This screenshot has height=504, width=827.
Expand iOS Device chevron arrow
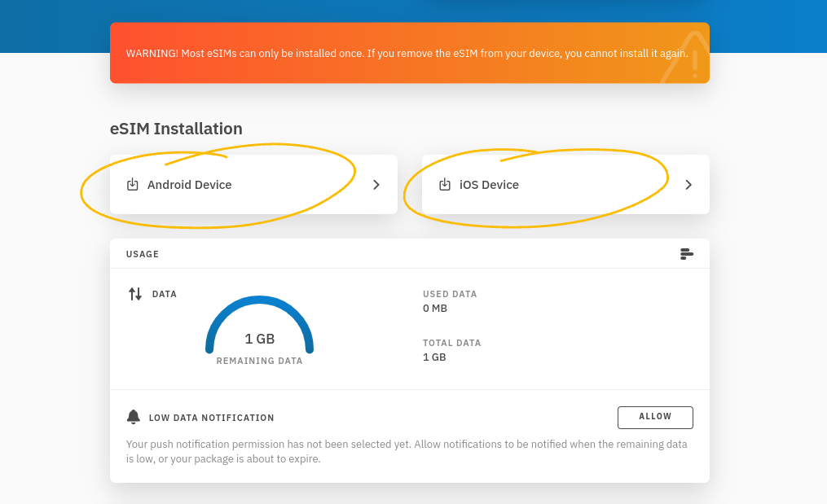click(688, 185)
